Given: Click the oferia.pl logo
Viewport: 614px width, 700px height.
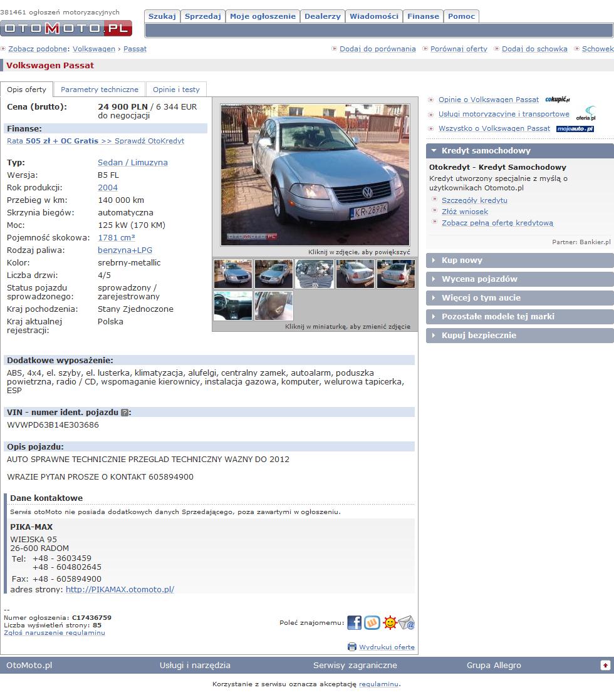Looking at the screenshot, I should click(x=586, y=113).
